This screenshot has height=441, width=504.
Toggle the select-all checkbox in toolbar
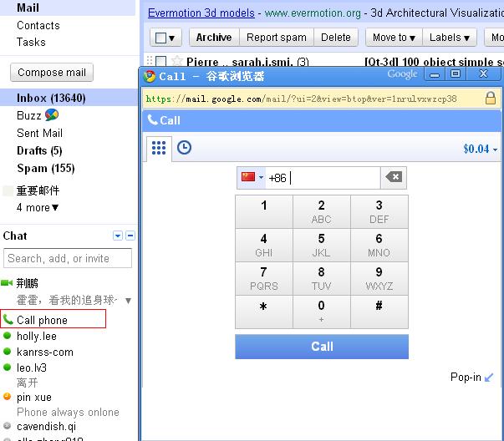[160, 38]
